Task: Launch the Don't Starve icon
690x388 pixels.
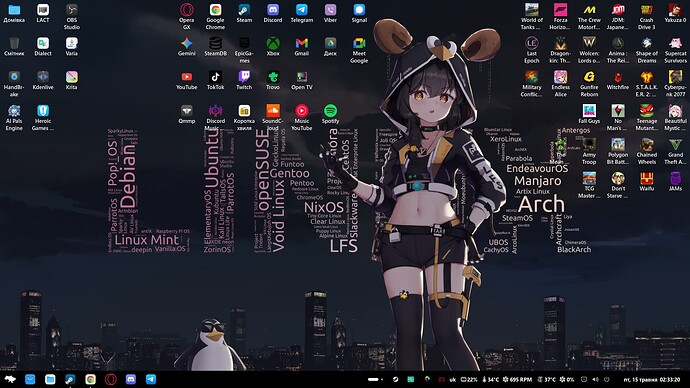Action: 618,185
